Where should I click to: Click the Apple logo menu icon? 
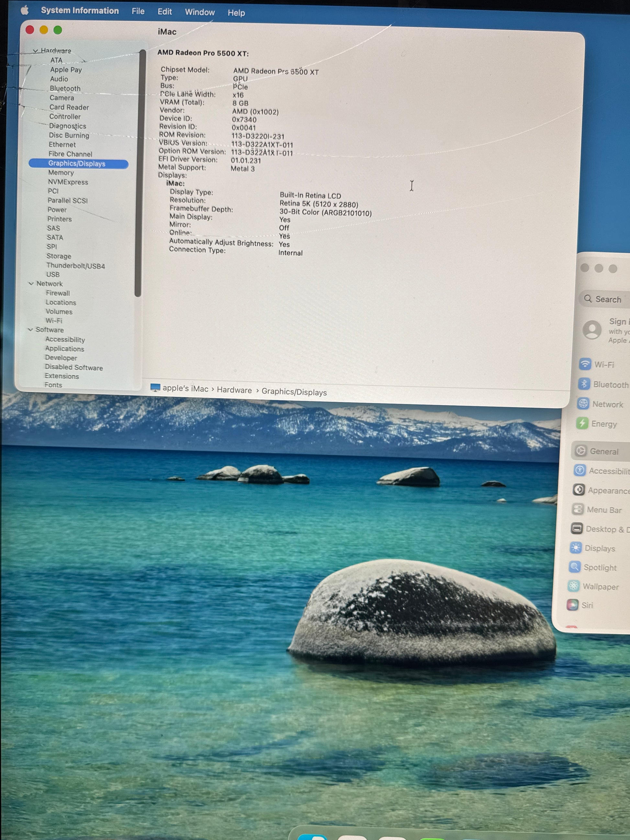(x=25, y=10)
